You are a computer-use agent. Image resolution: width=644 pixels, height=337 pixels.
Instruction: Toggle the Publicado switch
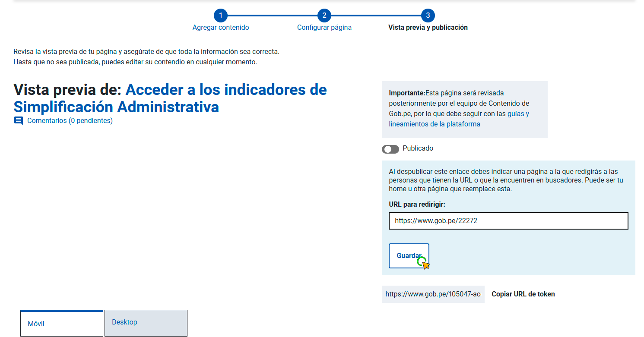[390, 149]
